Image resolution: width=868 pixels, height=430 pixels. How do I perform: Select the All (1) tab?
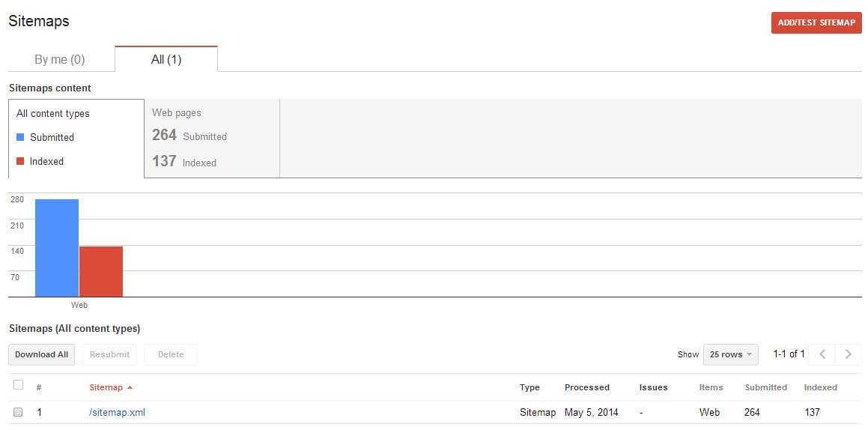click(x=166, y=59)
